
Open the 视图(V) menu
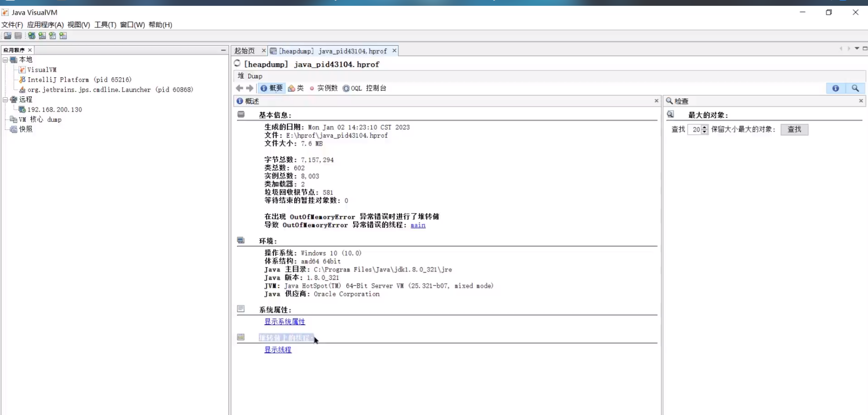(x=78, y=25)
